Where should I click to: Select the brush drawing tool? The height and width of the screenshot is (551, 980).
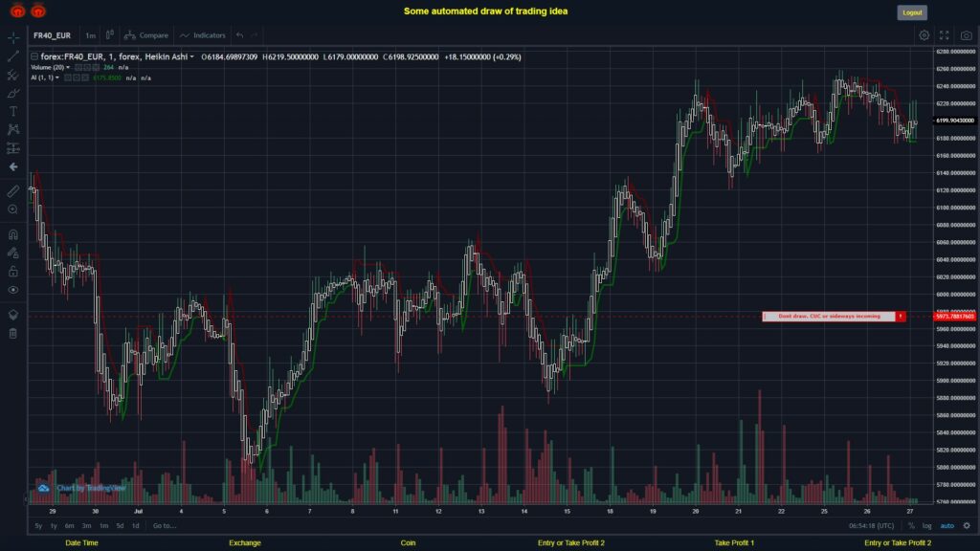(x=13, y=93)
